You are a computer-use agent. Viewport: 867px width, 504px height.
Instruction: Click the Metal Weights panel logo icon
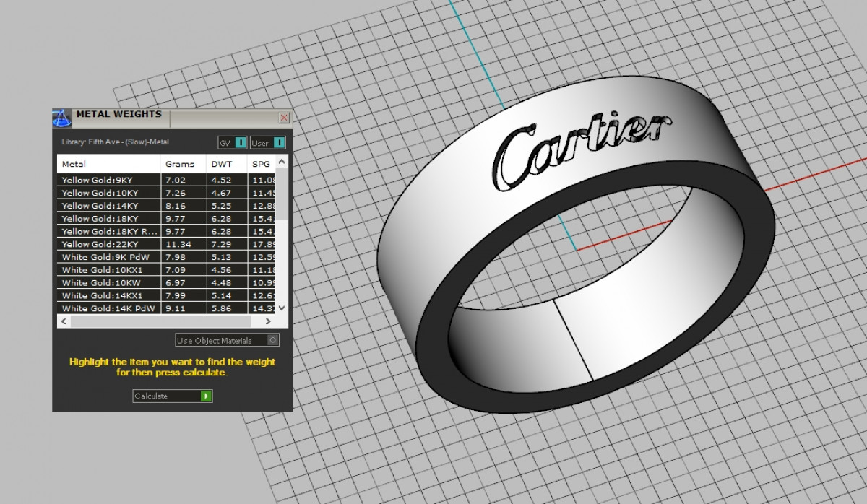(x=63, y=118)
